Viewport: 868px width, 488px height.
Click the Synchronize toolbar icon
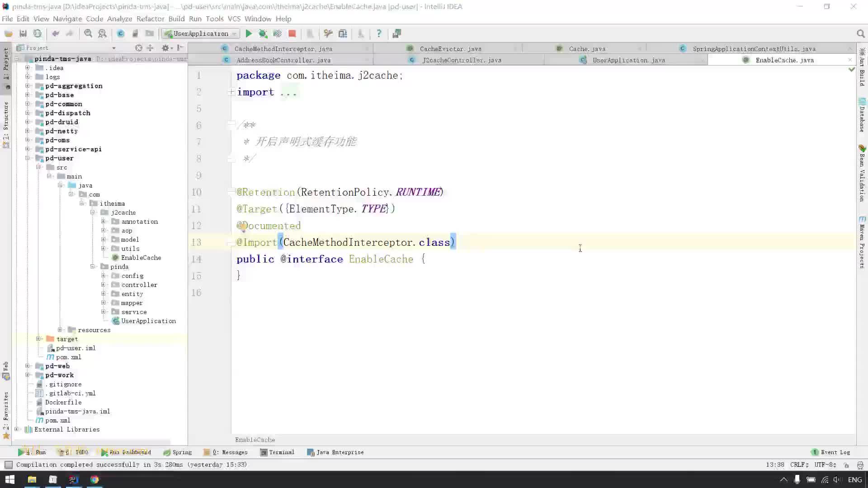(38, 33)
